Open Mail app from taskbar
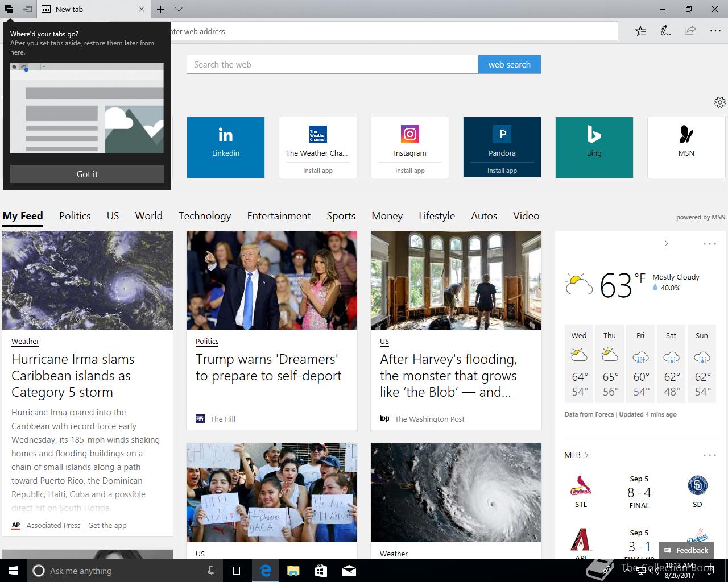This screenshot has width=728, height=582. click(x=349, y=571)
